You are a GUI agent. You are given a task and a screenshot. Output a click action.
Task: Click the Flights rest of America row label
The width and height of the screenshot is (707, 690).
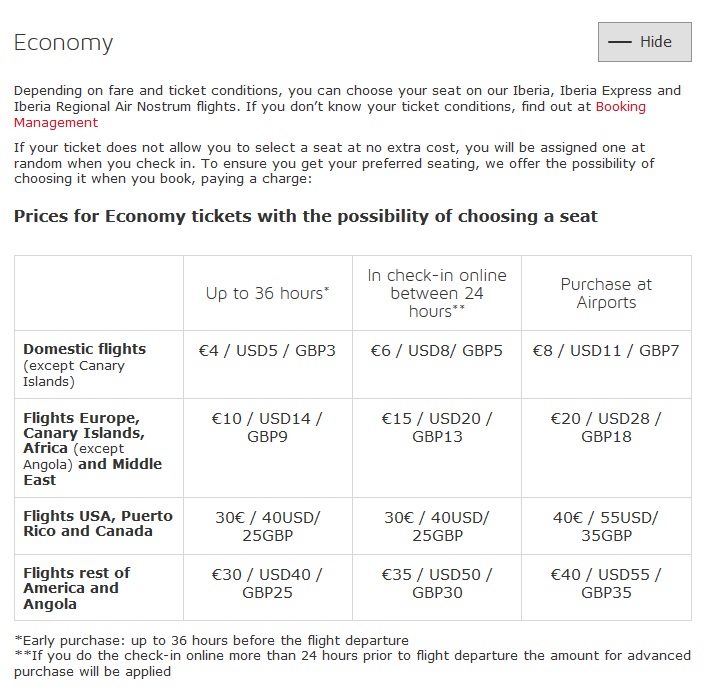tap(77, 588)
